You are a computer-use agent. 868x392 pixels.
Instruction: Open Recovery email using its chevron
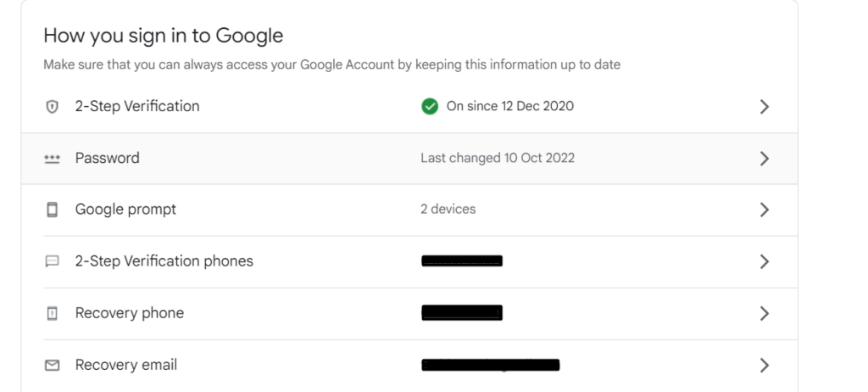pos(764,365)
